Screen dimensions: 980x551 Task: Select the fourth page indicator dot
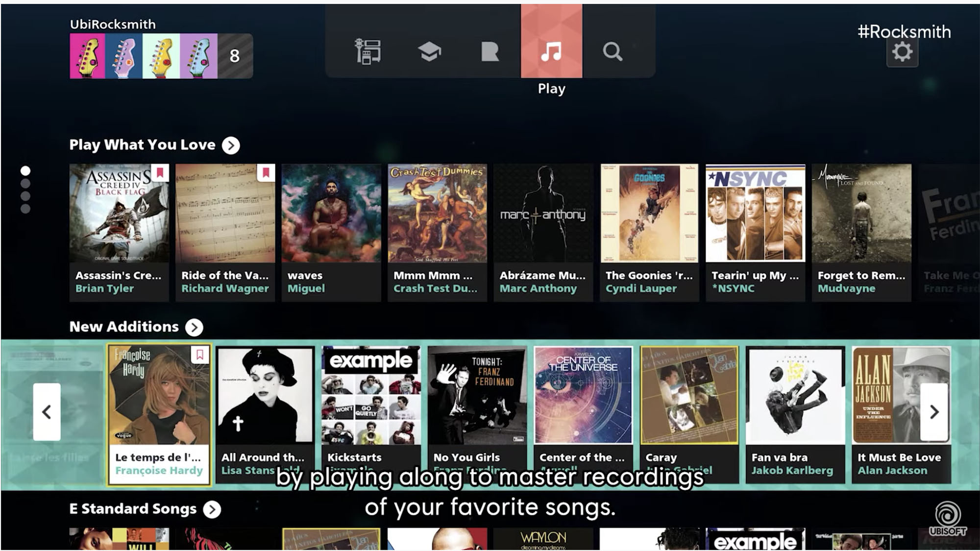coord(25,209)
